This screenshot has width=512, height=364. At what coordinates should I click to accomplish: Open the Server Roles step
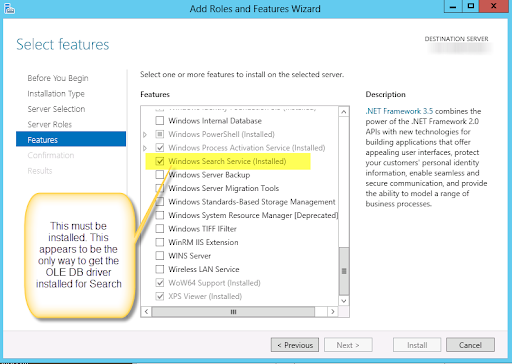pos(49,124)
